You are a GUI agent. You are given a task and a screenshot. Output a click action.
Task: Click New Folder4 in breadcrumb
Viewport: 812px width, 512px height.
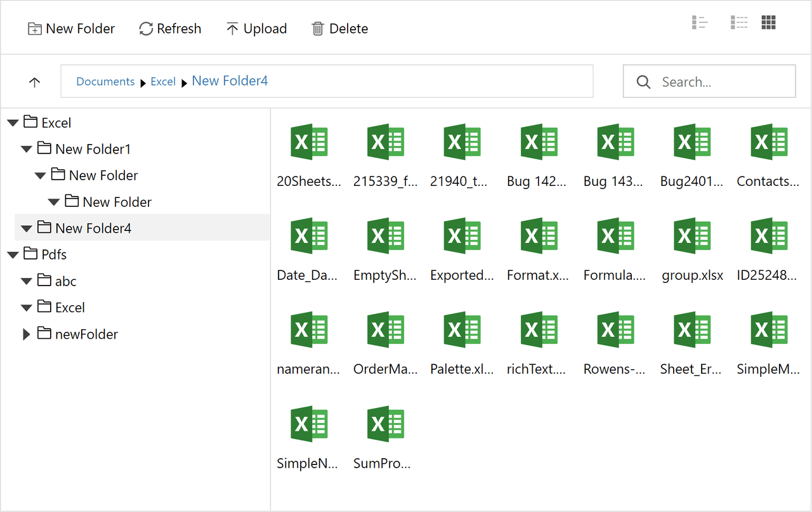click(x=230, y=81)
